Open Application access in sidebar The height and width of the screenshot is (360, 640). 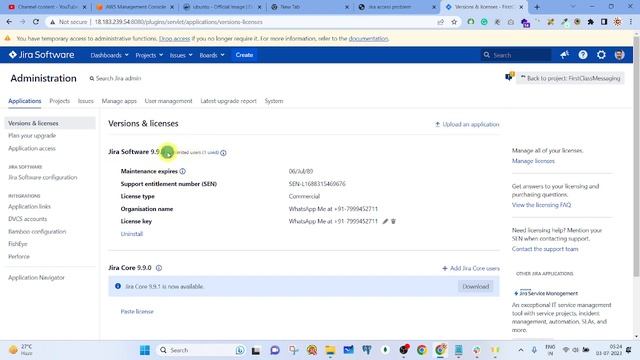[x=32, y=148]
